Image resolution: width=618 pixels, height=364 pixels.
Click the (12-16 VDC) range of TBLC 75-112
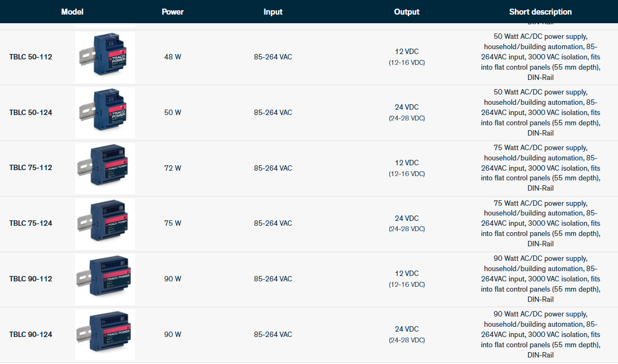[407, 173]
